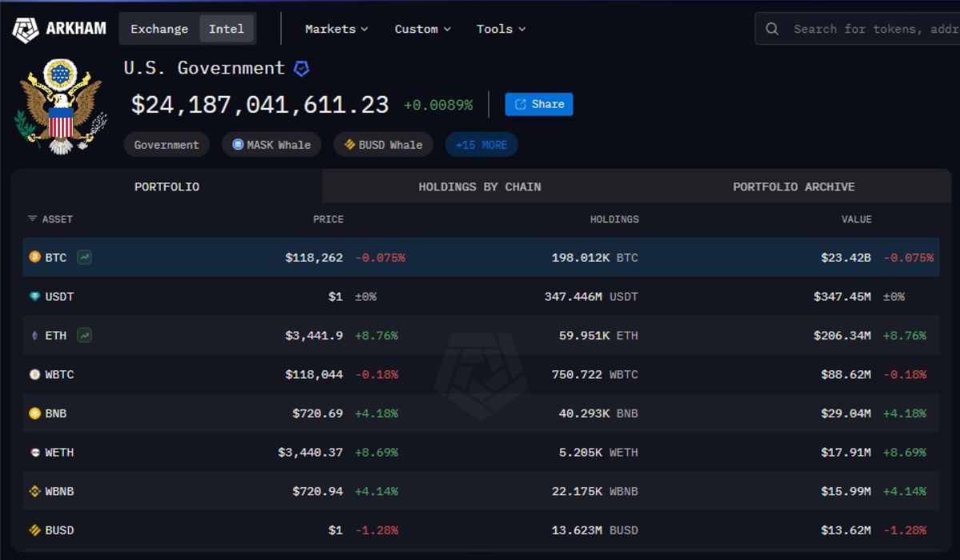The width and height of the screenshot is (960, 560).
Task: Click the BUSD token icon
Action: click(x=34, y=530)
